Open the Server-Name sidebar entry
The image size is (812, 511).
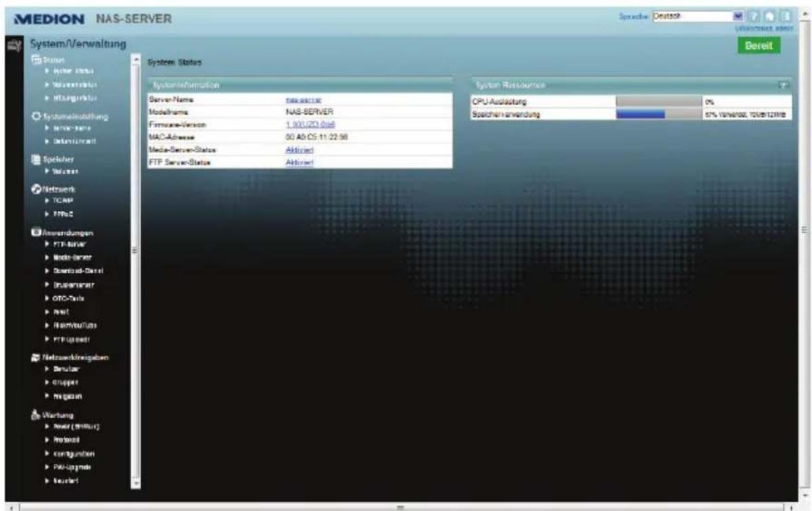pyautogui.click(x=72, y=128)
